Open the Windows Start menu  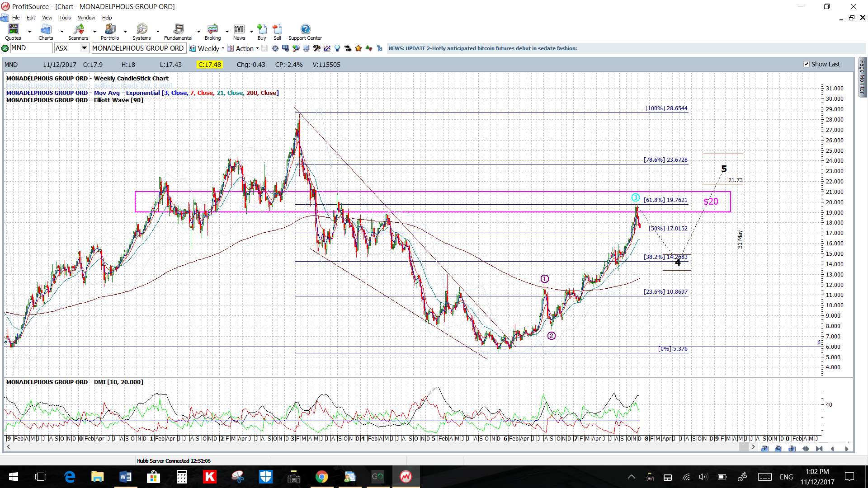click(x=14, y=477)
